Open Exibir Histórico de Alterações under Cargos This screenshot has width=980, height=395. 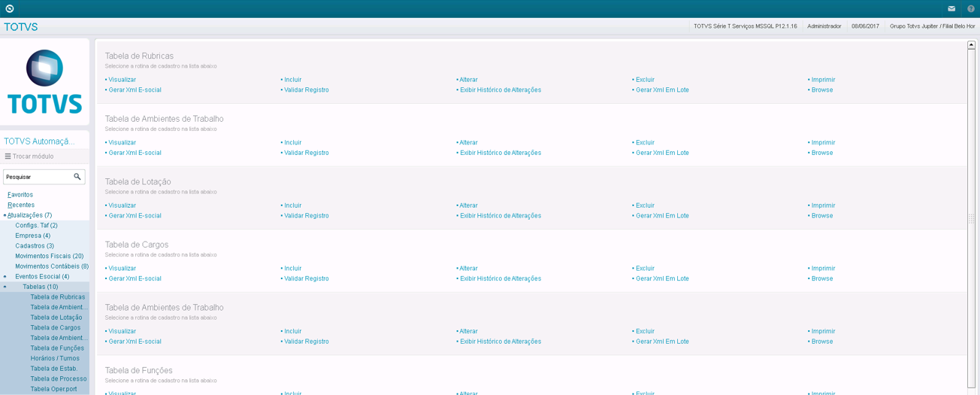[499, 278]
